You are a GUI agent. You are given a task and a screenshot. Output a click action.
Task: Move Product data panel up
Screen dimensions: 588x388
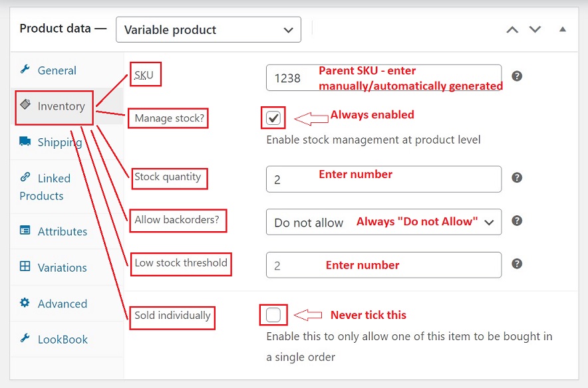512,30
